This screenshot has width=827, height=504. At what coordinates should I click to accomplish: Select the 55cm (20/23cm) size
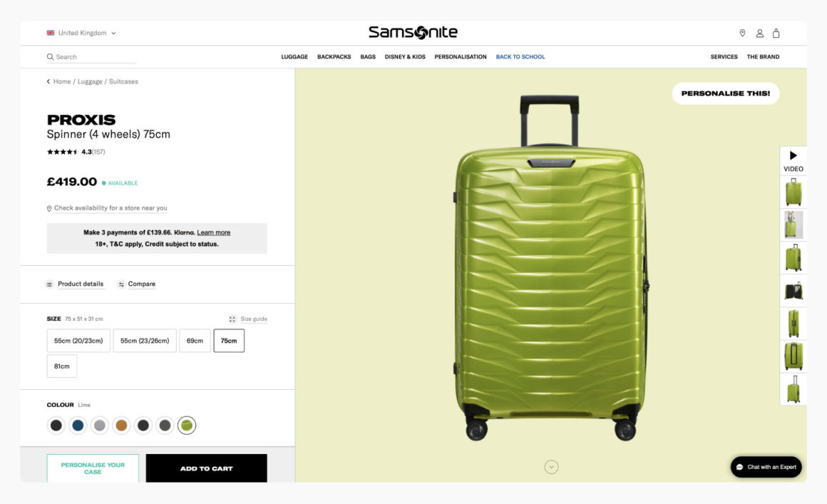click(x=78, y=340)
